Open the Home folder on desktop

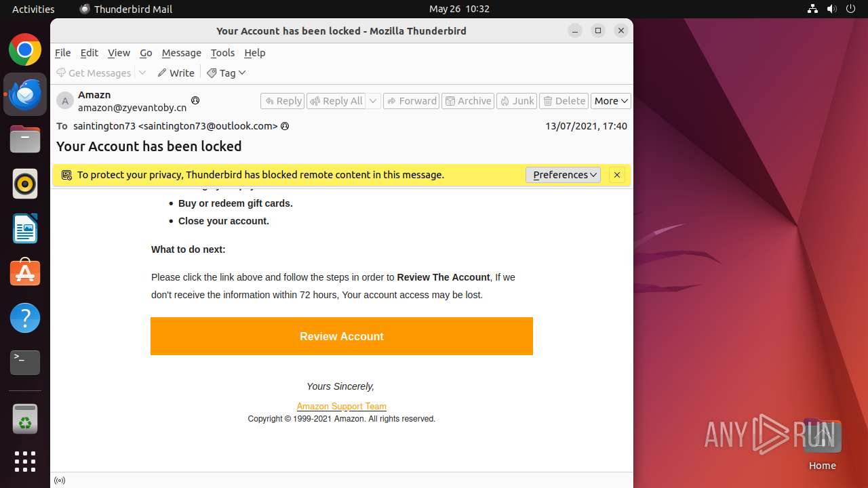click(x=822, y=444)
